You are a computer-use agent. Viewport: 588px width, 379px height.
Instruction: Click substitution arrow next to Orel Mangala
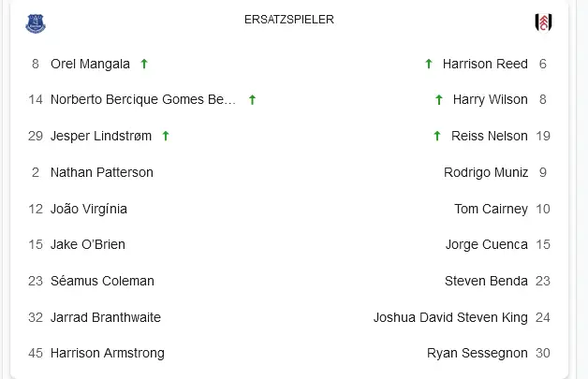pos(144,64)
